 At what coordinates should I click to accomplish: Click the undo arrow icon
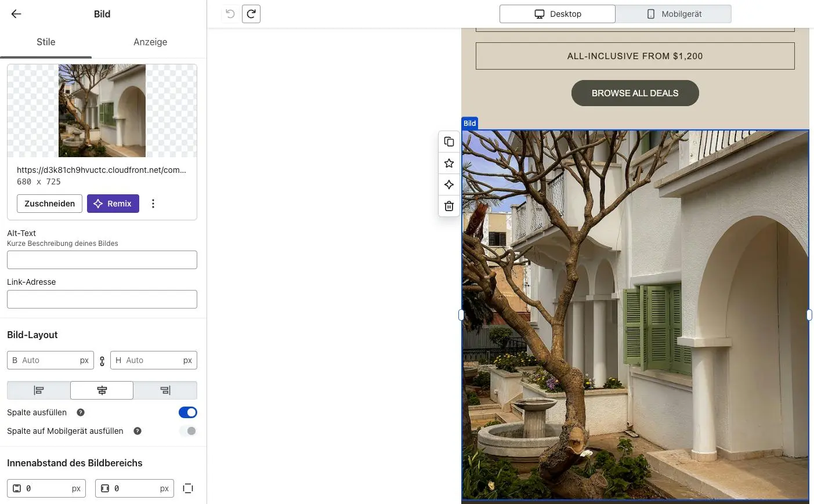click(x=230, y=14)
